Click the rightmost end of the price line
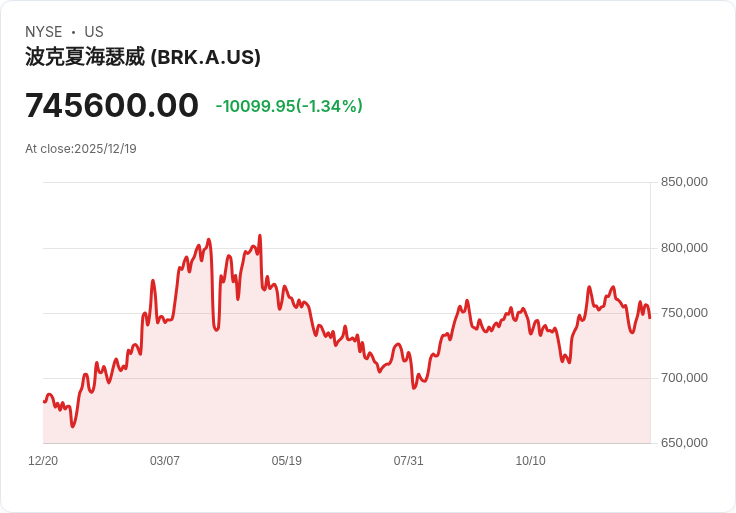The image size is (736, 513). click(650, 318)
